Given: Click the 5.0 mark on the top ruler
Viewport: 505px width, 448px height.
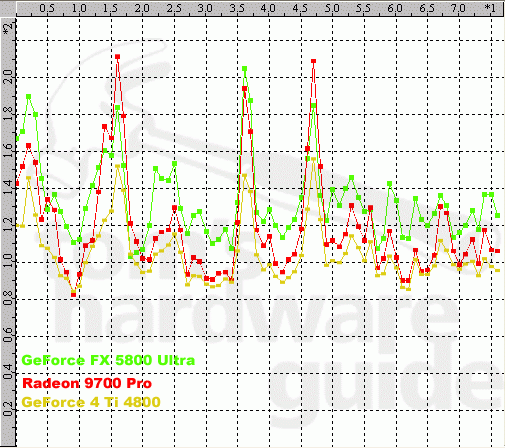Looking at the screenshot, I should [332, 8].
